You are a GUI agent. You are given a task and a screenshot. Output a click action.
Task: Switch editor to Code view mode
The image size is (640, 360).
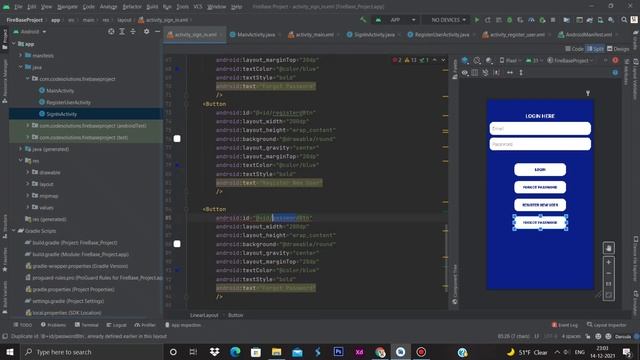(574, 49)
